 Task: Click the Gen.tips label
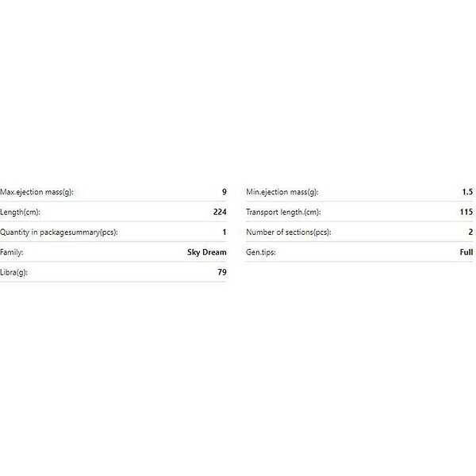(261, 252)
